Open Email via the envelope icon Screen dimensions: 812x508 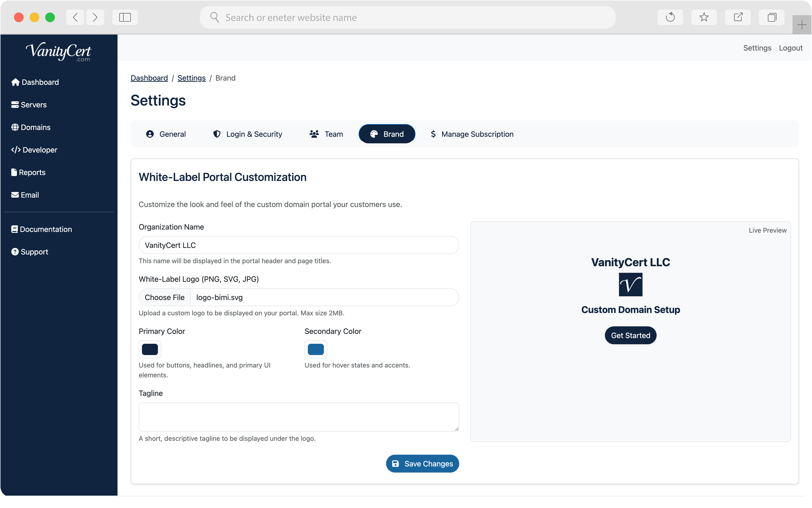[x=15, y=195]
